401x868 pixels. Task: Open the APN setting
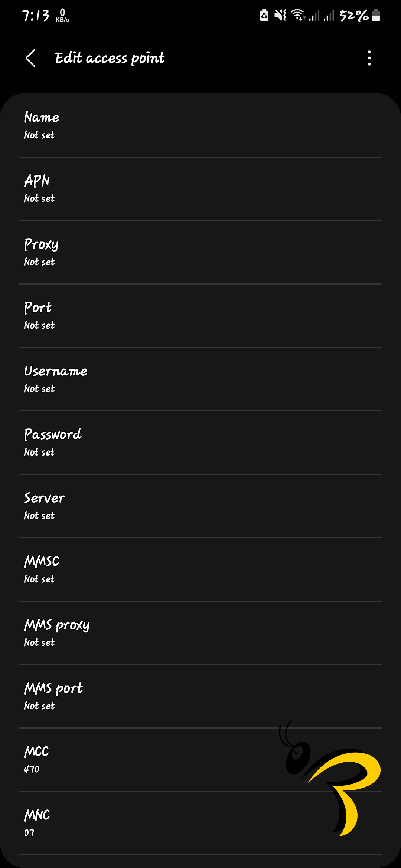click(200, 189)
